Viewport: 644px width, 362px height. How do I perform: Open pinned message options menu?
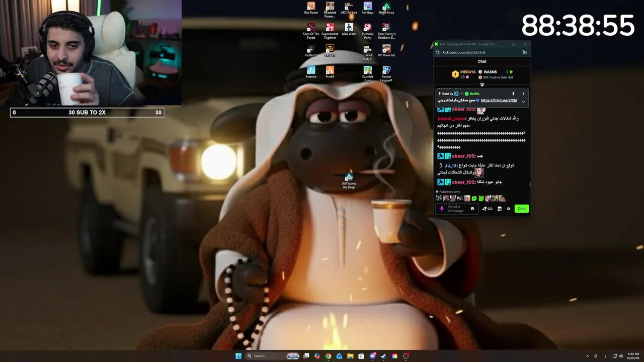[x=523, y=94]
